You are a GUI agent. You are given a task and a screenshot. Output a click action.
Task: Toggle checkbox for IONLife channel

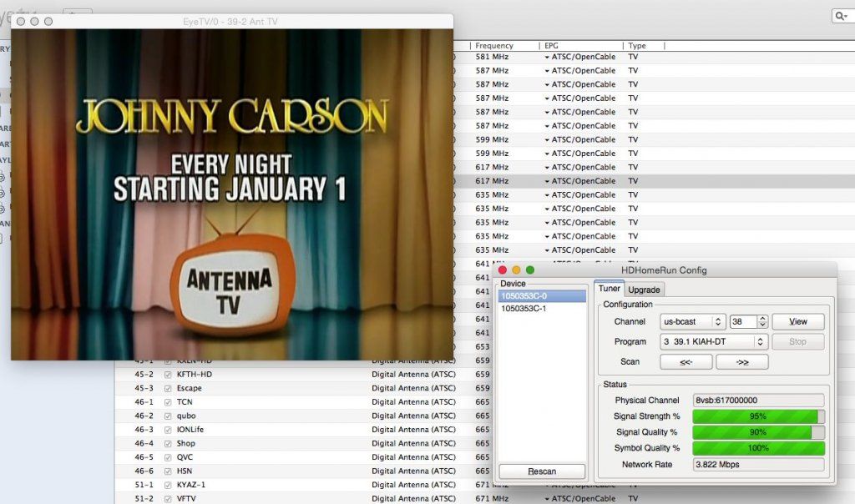tap(168, 430)
